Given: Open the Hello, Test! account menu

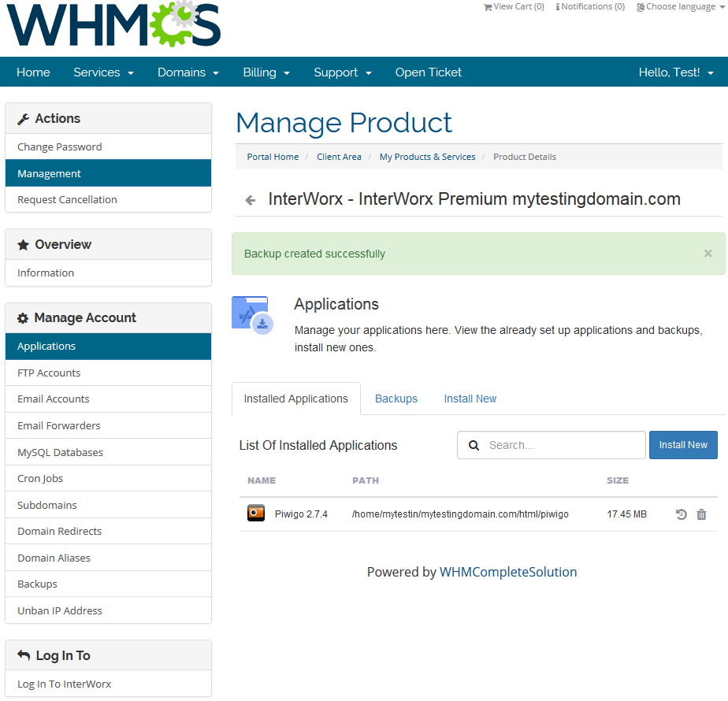Looking at the screenshot, I should pyautogui.click(x=676, y=72).
